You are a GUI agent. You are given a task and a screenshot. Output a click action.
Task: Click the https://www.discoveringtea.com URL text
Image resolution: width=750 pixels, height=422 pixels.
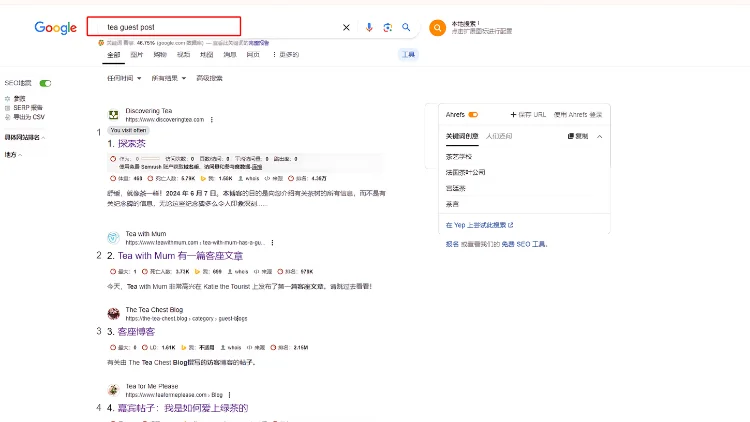pos(165,120)
